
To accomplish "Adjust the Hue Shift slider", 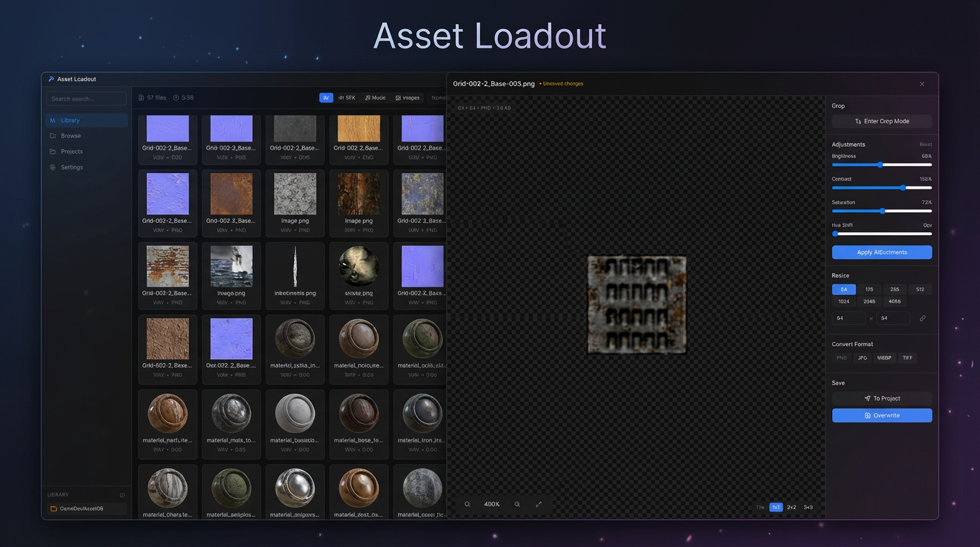I will click(x=882, y=234).
